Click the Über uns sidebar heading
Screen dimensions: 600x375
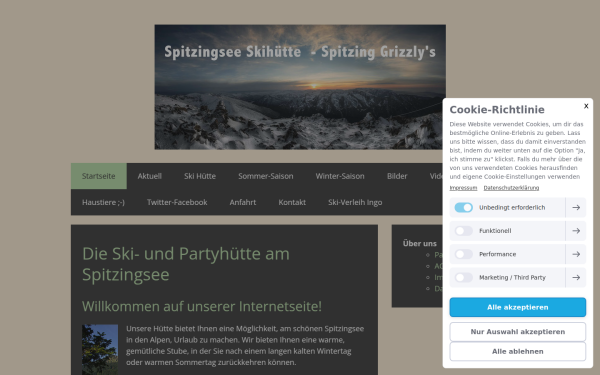[419, 243]
